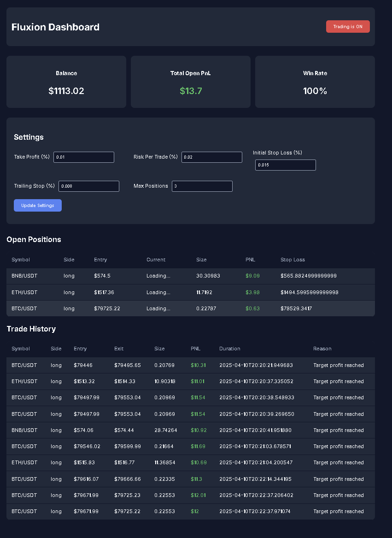This screenshot has height=538, width=392.
Task: Click trade size 28.74264
Action: 166,430
